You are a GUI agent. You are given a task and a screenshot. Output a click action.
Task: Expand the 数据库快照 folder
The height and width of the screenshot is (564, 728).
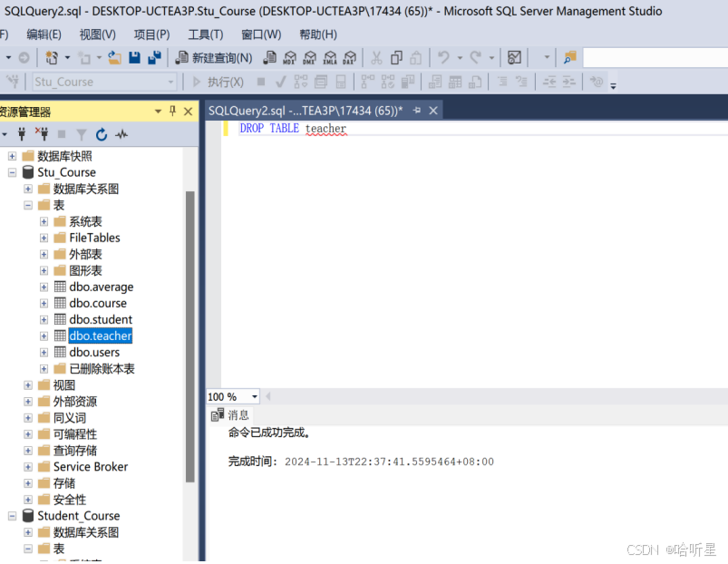[x=12, y=156]
